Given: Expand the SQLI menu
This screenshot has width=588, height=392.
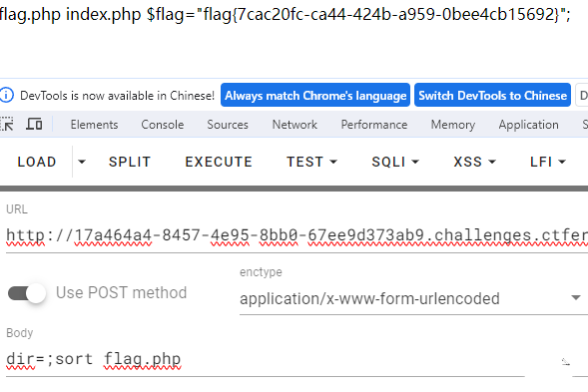Looking at the screenshot, I should click(x=395, y=162).
